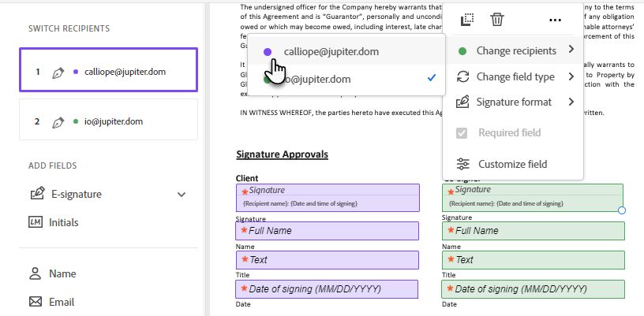The width and height of the screenshot is (644, 316).
Task: Click the Initials LM icon
Action: tap(36, 222)
